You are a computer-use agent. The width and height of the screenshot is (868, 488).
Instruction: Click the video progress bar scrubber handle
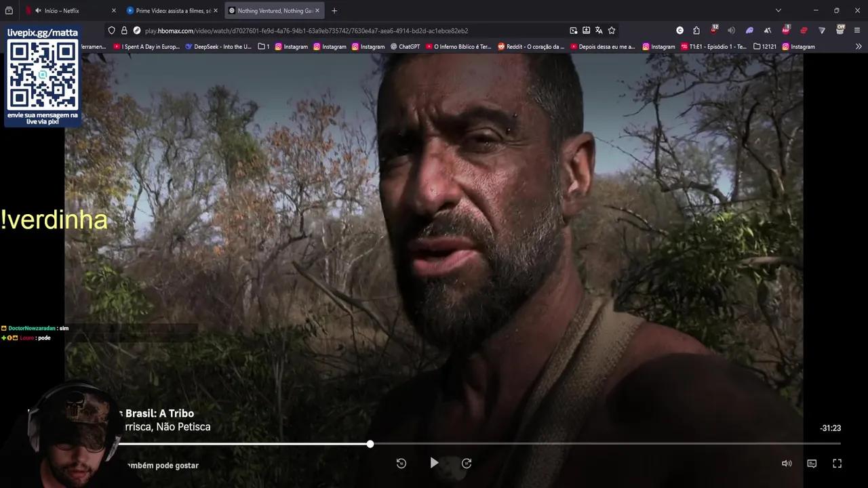370,444
